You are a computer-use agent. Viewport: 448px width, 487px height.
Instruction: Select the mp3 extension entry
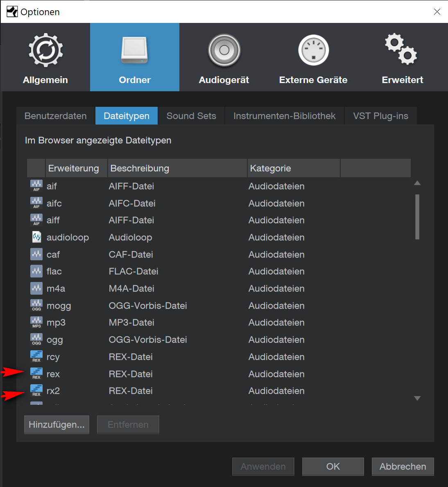pyautogui.click(x=56, y=323)
